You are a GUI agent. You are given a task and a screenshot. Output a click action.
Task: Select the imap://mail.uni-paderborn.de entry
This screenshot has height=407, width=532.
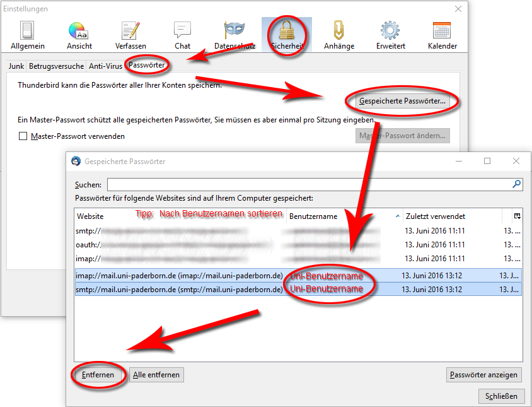[179, 276]
